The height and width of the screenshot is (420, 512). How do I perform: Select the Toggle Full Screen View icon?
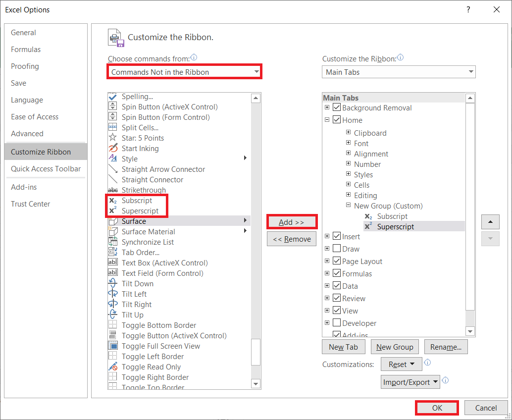[x=113, y=346]
